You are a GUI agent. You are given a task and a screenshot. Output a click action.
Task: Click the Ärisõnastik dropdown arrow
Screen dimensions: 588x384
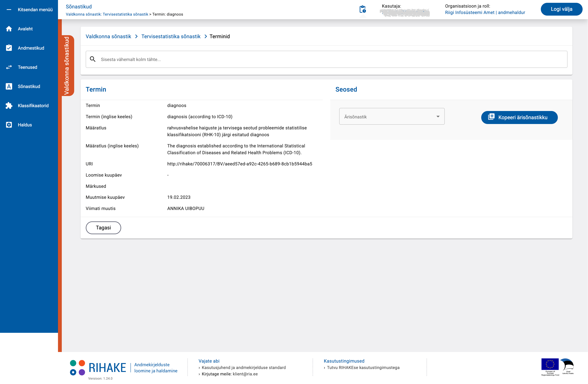tap(438, 117)
